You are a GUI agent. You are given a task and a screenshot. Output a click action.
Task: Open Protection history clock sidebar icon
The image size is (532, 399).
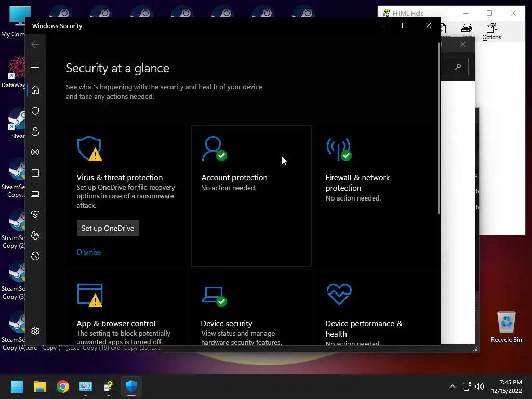tap(35, 256)
